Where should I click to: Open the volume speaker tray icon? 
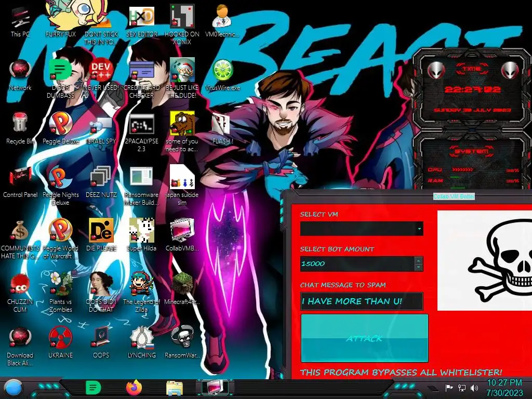pyautogui.click(x=474, y=388)
